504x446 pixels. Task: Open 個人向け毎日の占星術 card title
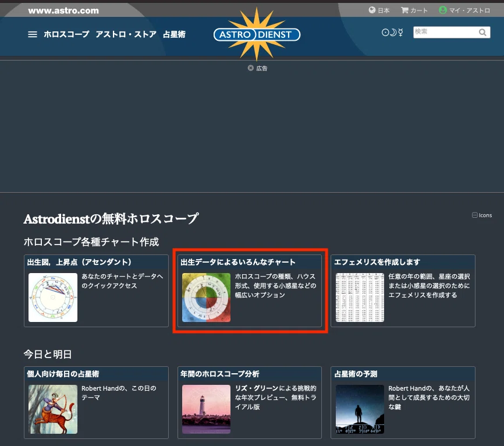pos(63,374)
